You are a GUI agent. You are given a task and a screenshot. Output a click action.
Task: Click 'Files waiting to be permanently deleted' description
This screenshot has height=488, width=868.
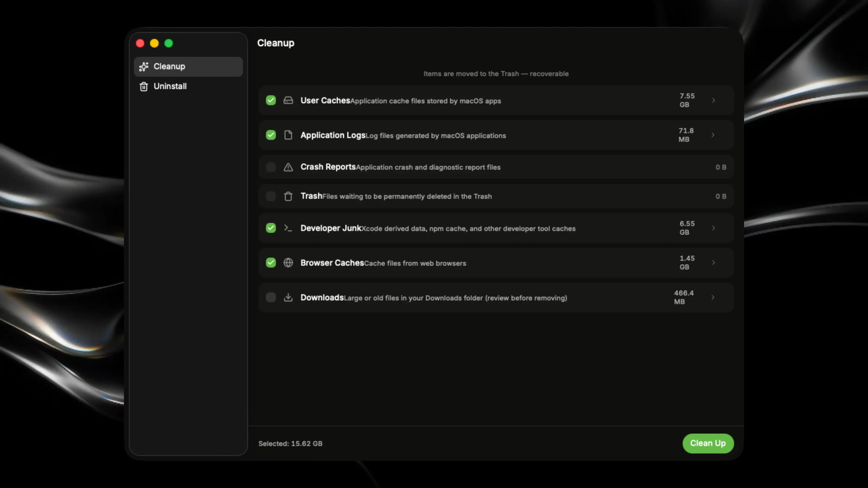[407, 196]
